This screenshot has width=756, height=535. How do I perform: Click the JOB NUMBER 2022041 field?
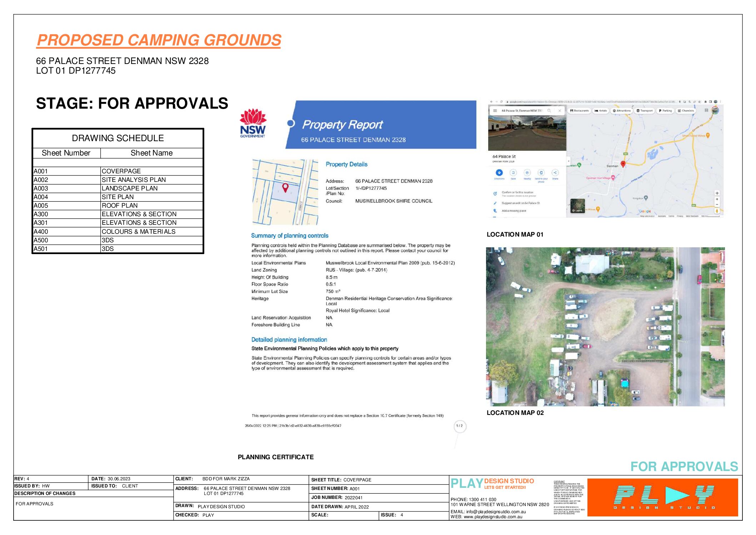[379, 497]
